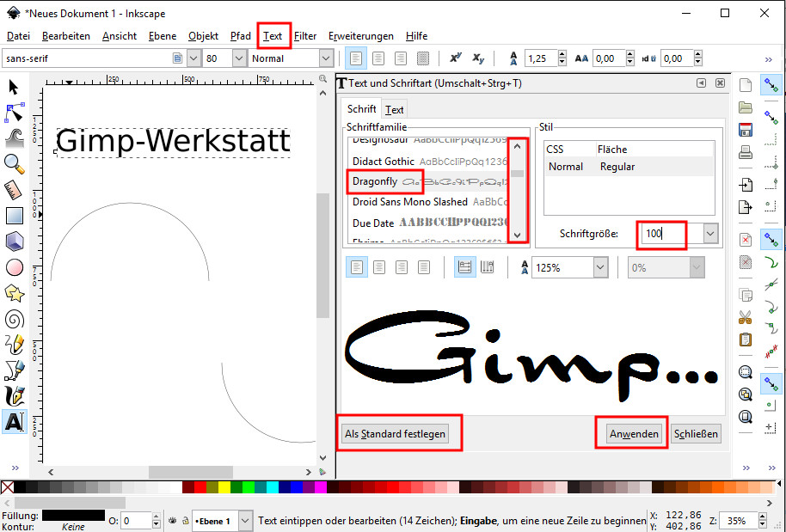Open the Datei menu
Image resolution: width=786 pixels, height=532 pixels.
pos(18,36)
